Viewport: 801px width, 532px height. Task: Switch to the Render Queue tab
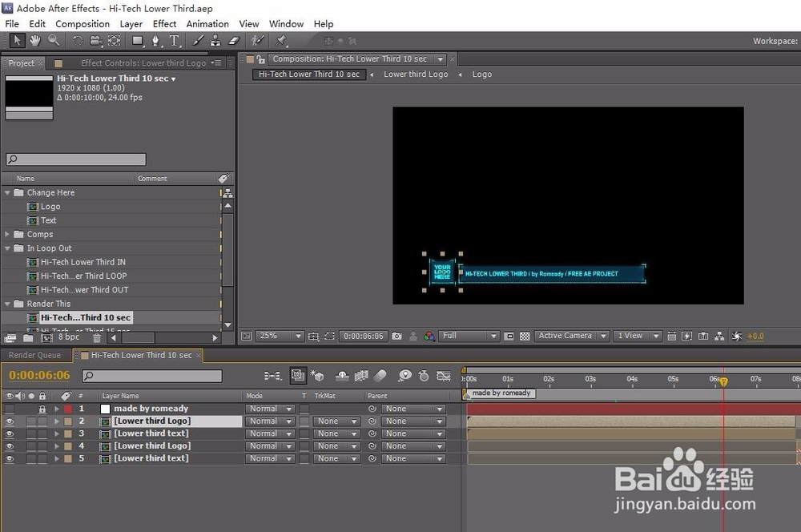[x=34, y=355]
